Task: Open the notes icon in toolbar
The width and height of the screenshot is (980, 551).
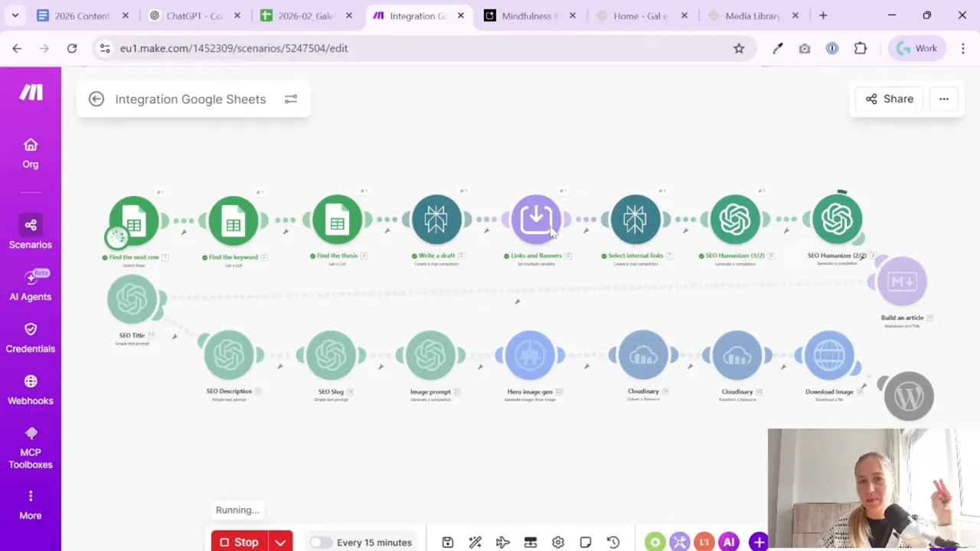Action: [586, 542]
